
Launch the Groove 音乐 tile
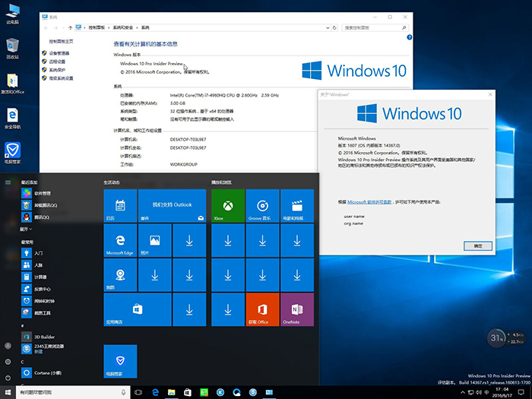click(x=262, y=205)
